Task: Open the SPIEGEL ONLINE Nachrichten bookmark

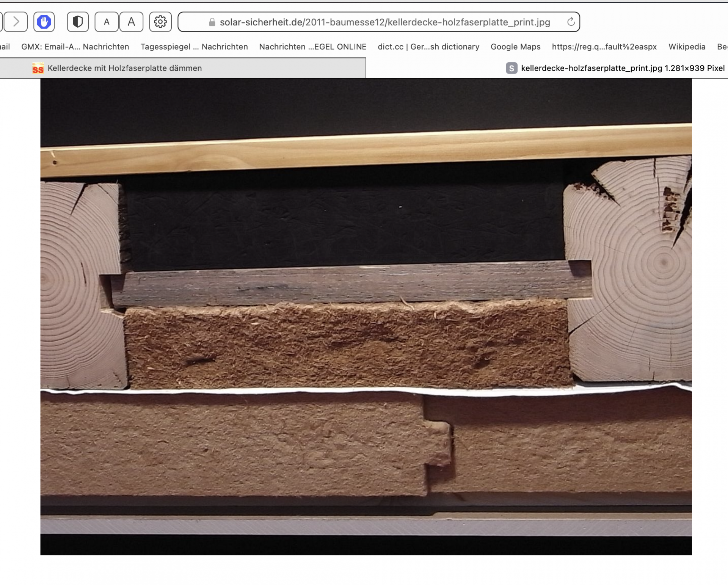Action: tap(312, 47)
